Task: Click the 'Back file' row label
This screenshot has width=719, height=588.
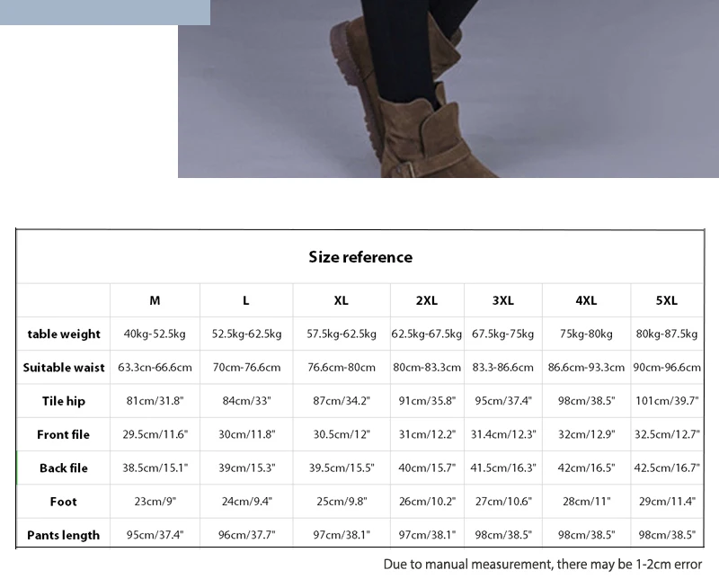Action: pyautogui.click(x=63, y=468)
